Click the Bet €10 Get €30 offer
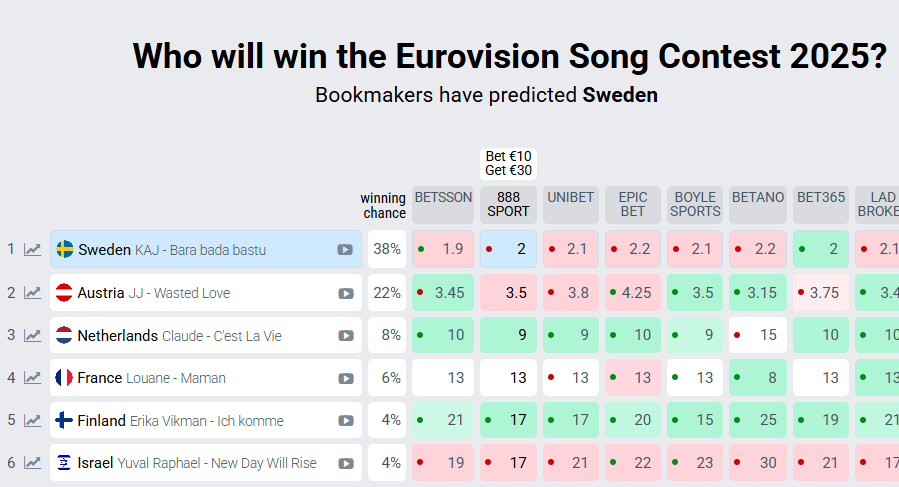 (508, 163)
